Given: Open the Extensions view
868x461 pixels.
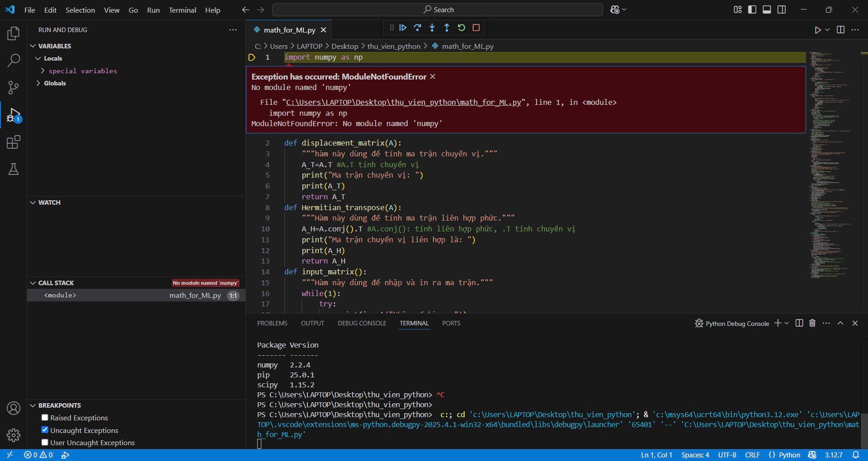Looking at the screenshot, I should (14, 142).
